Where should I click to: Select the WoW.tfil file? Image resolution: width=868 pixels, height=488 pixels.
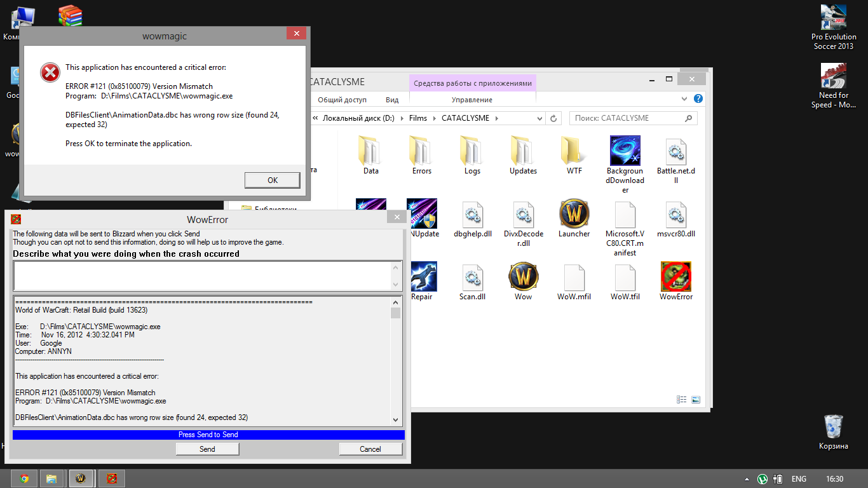point(625,281)
